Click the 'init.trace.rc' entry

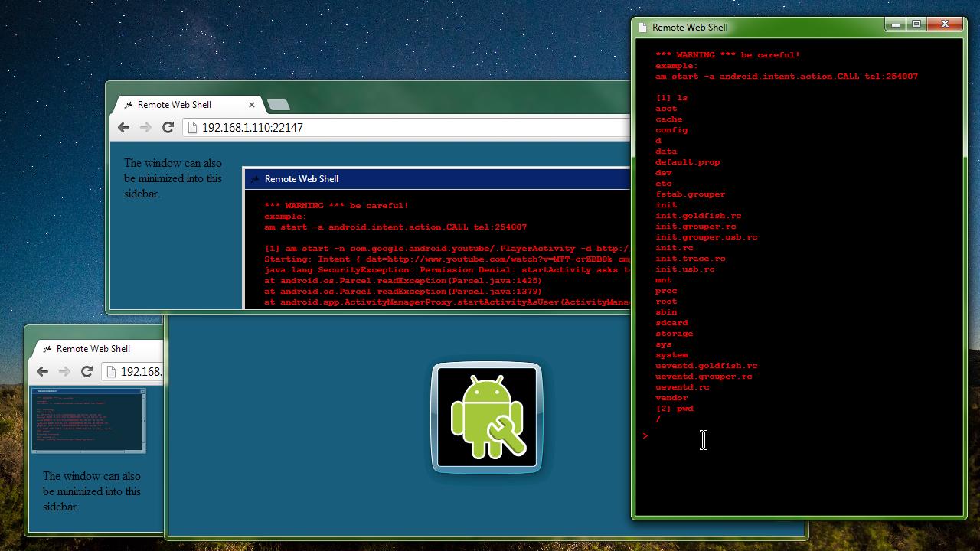(x=690, y=259)
